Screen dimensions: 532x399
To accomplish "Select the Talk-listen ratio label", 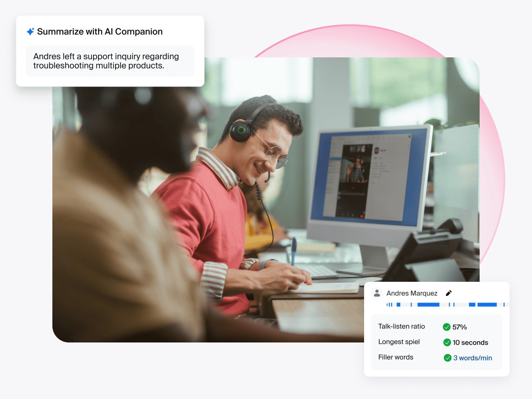I will 401,326.
